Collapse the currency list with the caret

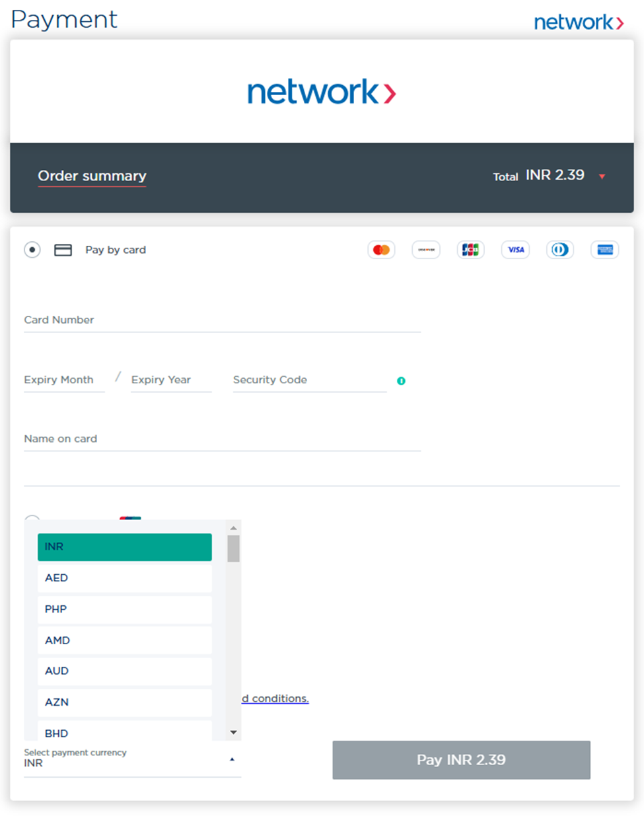[x=232, y=760]
